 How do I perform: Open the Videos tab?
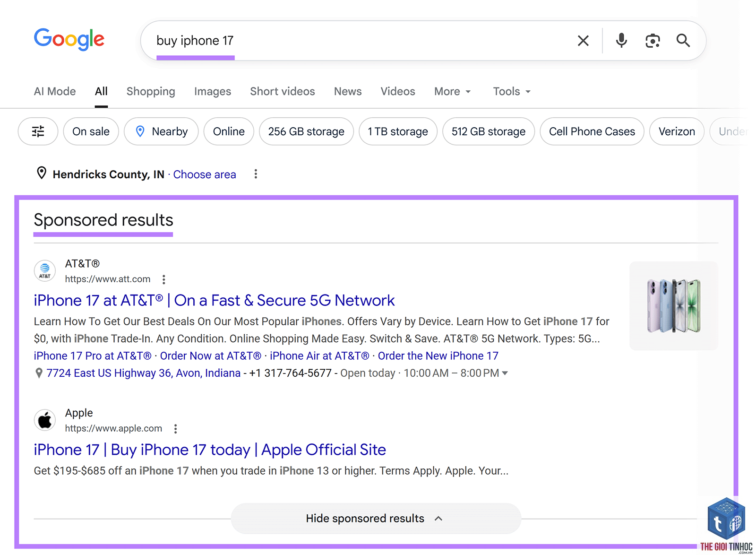[398, 92]
